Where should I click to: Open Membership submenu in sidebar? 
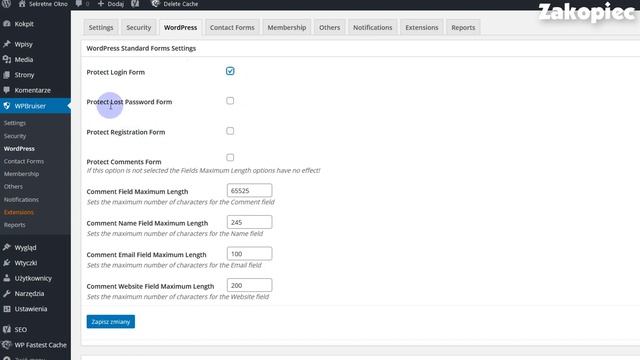coord(21,174)
